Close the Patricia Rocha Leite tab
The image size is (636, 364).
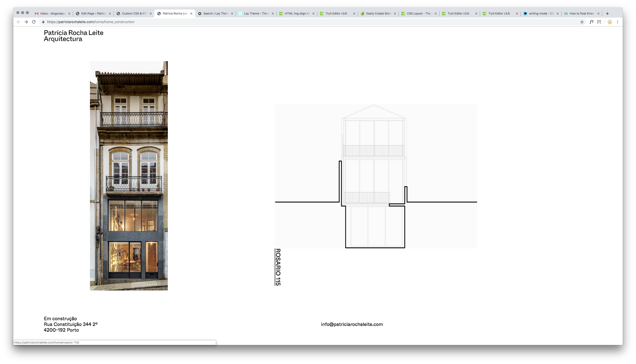point(191,14)
